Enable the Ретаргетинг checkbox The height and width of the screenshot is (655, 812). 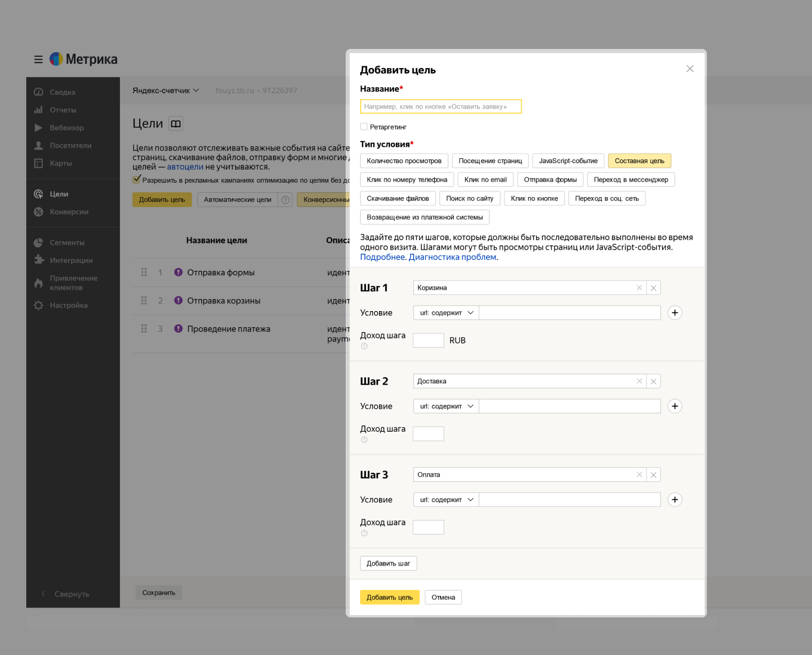(x=364, y=127)
